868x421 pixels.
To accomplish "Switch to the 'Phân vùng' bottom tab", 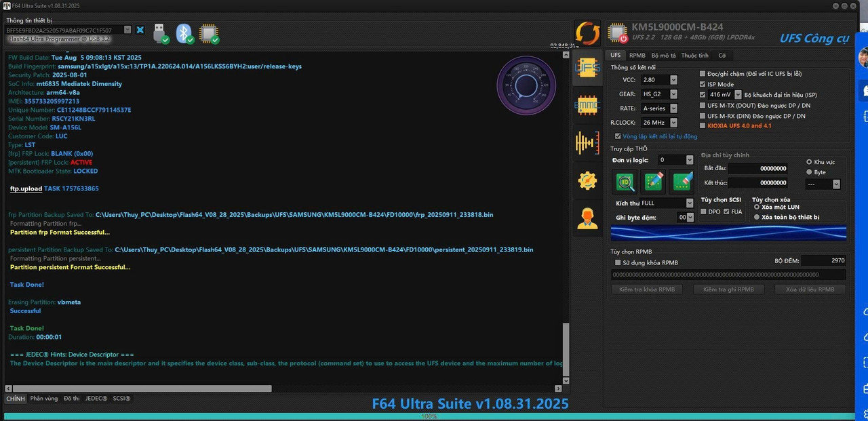I will click(x=44, y=399).
